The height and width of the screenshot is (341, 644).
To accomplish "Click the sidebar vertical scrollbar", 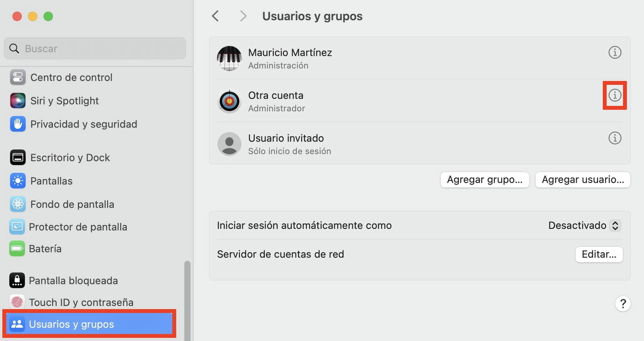I will pos(187,301).
